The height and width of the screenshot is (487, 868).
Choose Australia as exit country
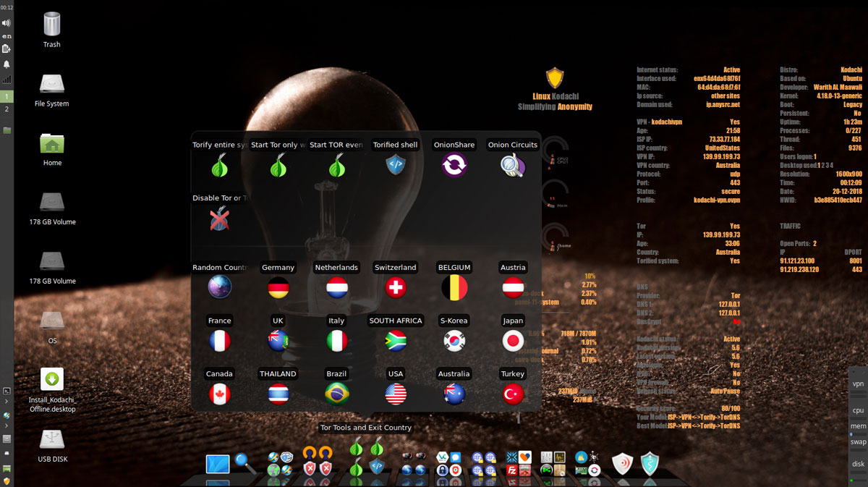coord(454,394)
